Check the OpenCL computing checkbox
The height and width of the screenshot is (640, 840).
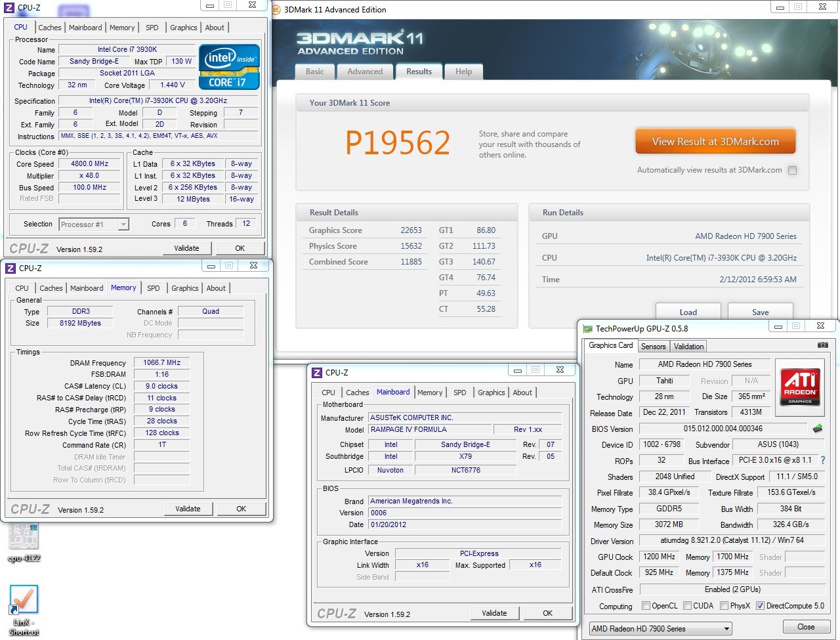click(646, 606)
